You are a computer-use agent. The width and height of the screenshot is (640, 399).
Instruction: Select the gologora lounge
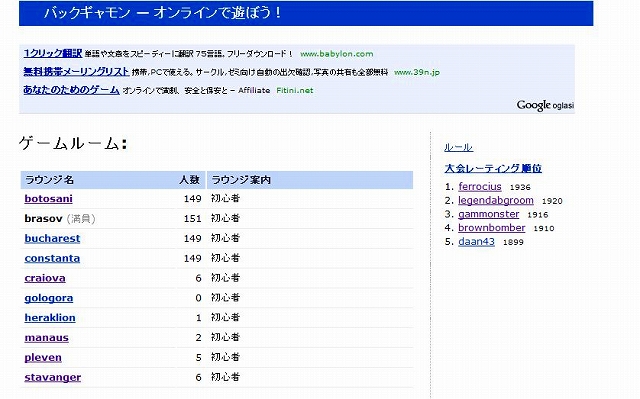click(49, 298)
